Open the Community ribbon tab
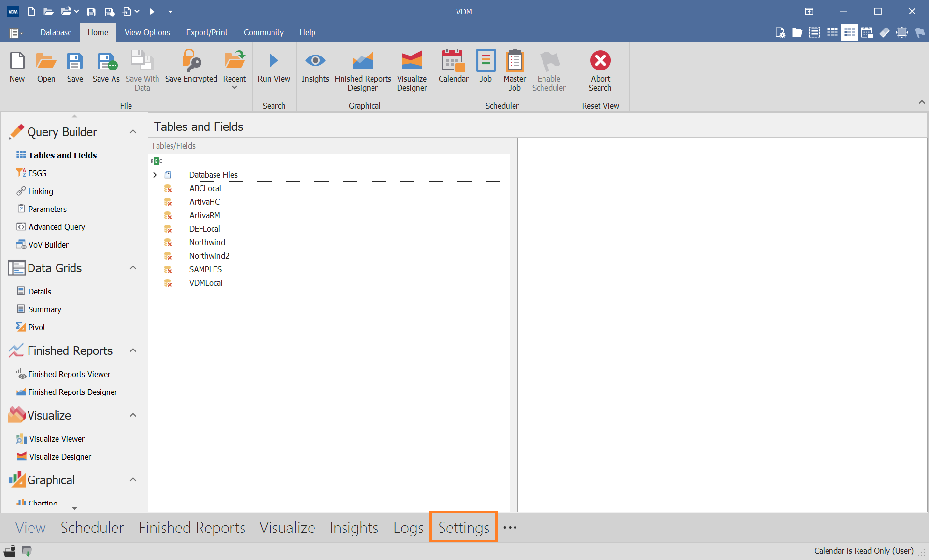Viewport: 929px width, 560px height. pyautogui.click(x=264, y=32)
